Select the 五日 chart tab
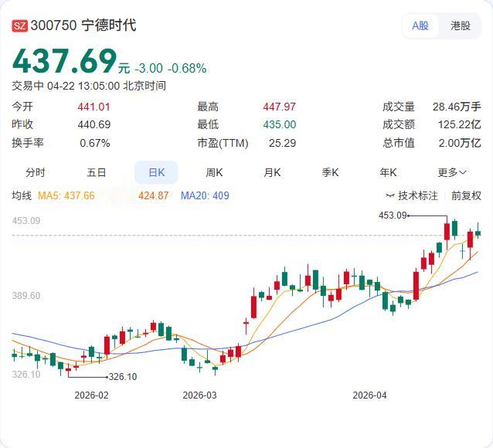 (97, 172)
